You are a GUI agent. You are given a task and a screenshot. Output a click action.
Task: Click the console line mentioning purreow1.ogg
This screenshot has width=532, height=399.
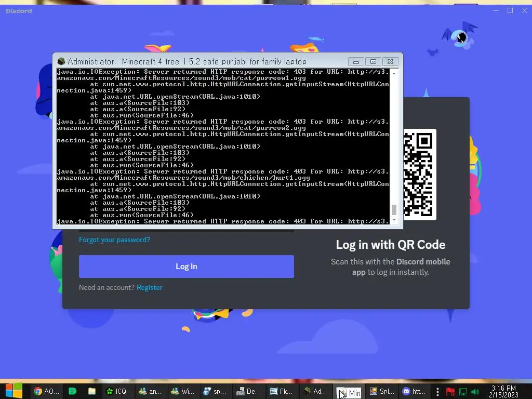pos(181,78)
